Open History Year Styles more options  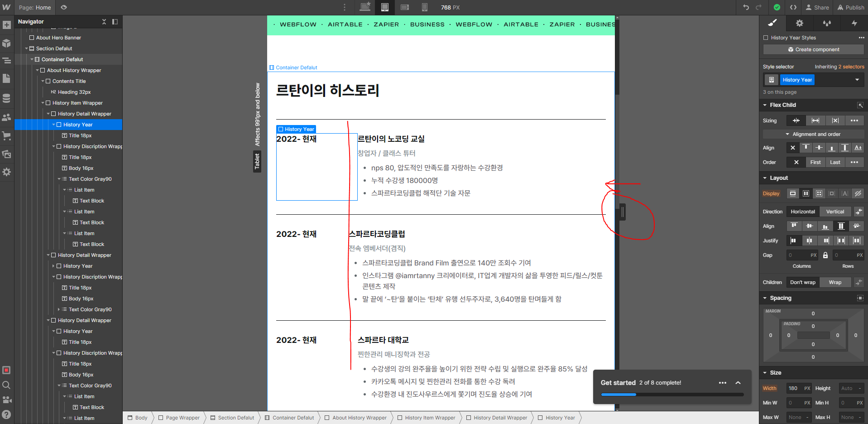click(x=861, y=38)
